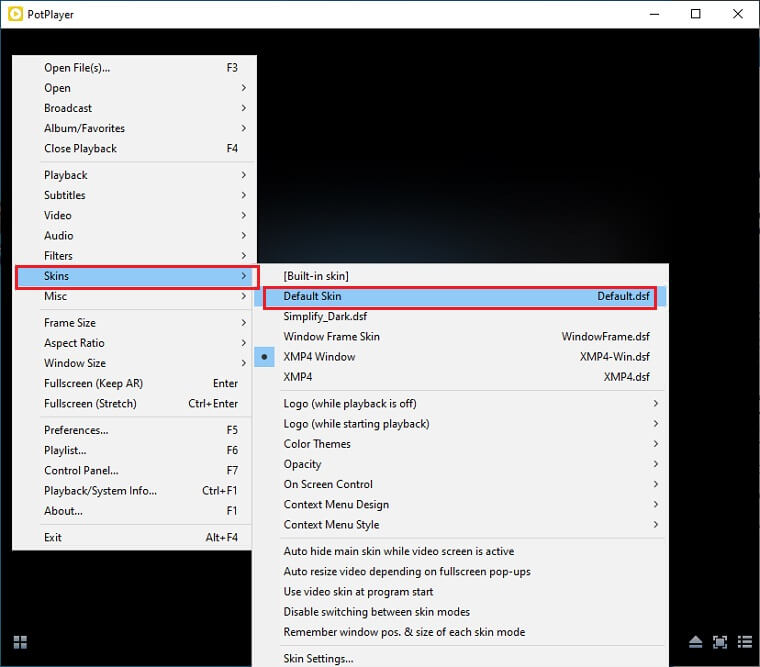The width and height of the screenshot is (760, 667).
Task: Toggle Disable switching between skin modes
Action: coord(460,612)
